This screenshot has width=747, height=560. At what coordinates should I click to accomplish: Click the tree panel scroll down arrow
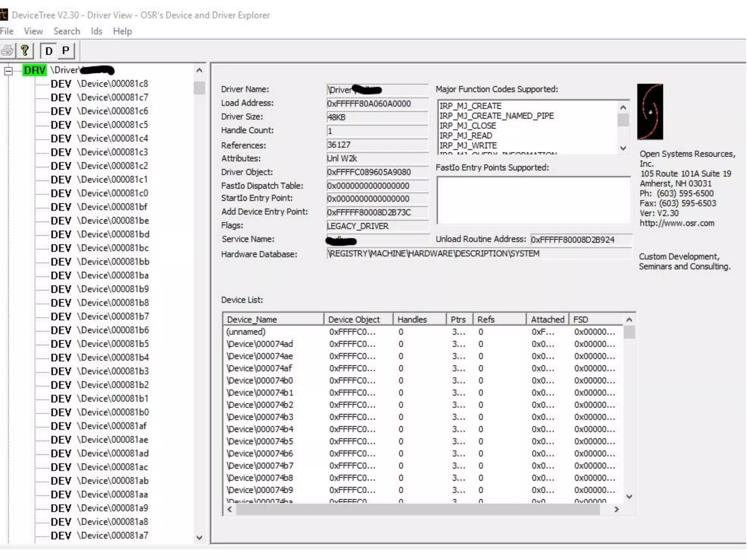199,537
